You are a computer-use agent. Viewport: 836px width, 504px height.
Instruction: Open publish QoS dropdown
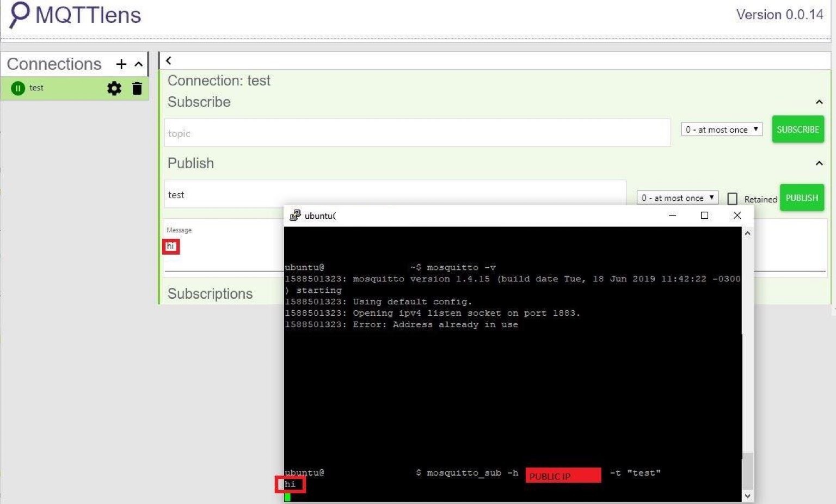pyautogui.click(x=678, y=198)
